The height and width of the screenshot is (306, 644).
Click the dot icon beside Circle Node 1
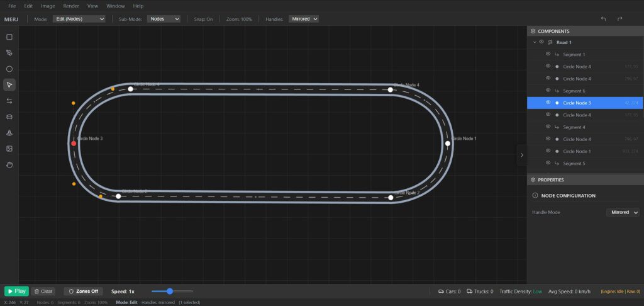pyautogui.click(x=557, y=151)
